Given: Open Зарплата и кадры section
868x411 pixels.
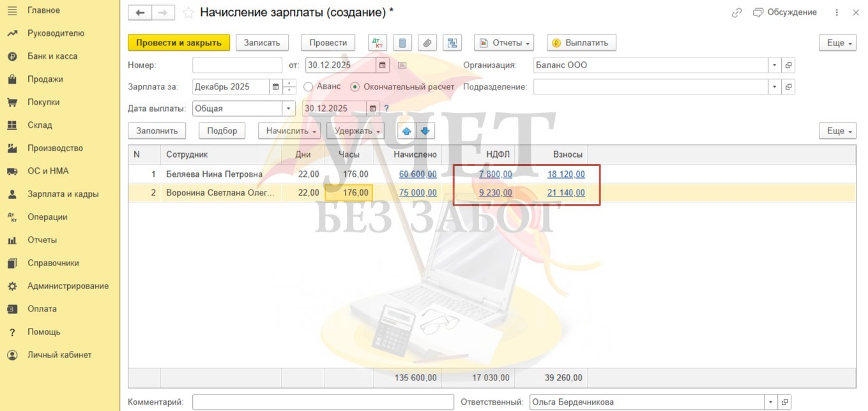Looking at the screenshot, I should click(63, 194).
